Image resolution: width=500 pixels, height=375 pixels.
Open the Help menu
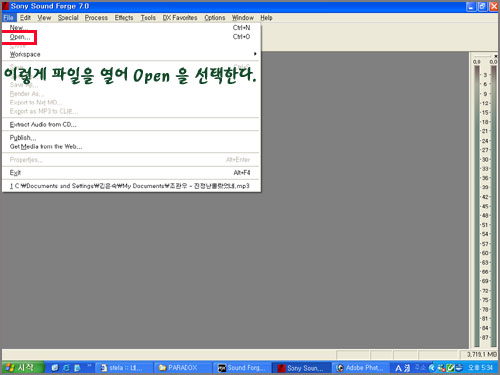point(266,18)
